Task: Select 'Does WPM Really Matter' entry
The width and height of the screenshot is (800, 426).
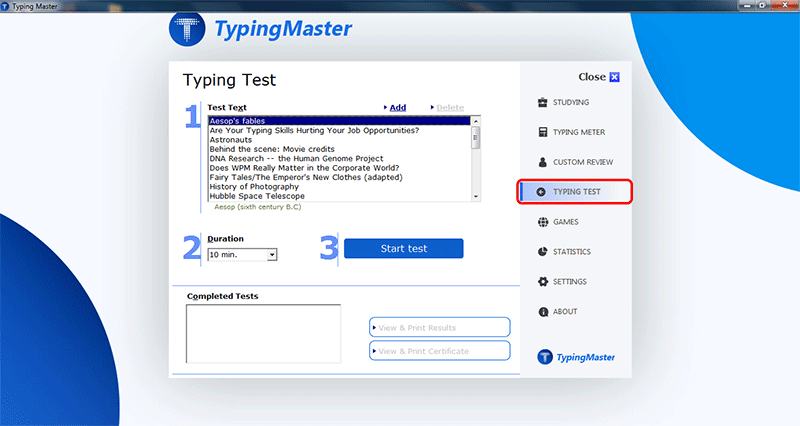Action: tap(339, 168)
